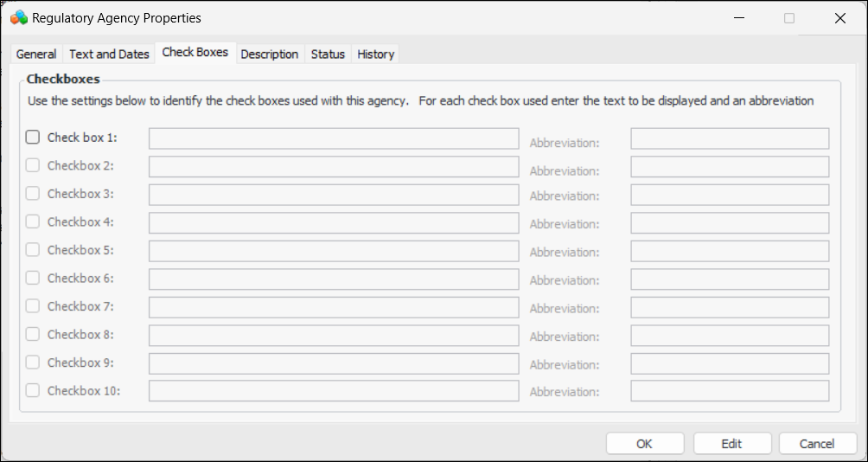The height and width of the screenshot is (462, 868).
Task: Switch to the General tab
Action: 36,54
